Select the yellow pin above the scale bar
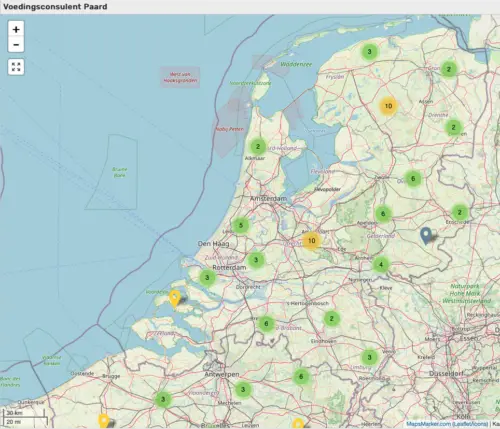This screenshot has height=429, width=500. pyautogui.click(x=104, y=421)
